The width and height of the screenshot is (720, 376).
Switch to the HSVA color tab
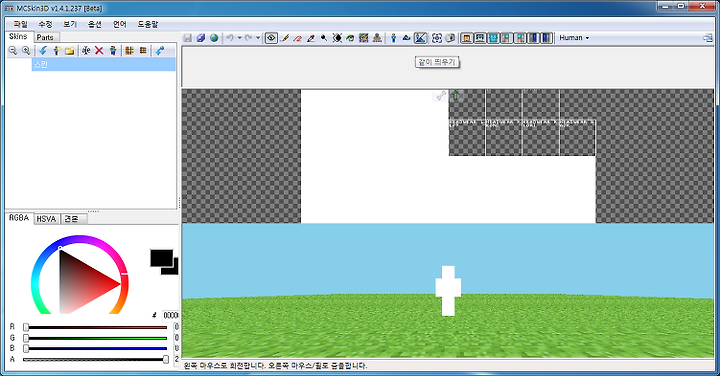(x=46, y=219)
